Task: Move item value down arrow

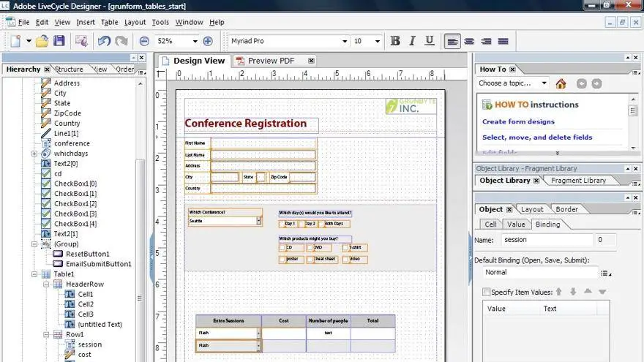Action: coord(573,292)
